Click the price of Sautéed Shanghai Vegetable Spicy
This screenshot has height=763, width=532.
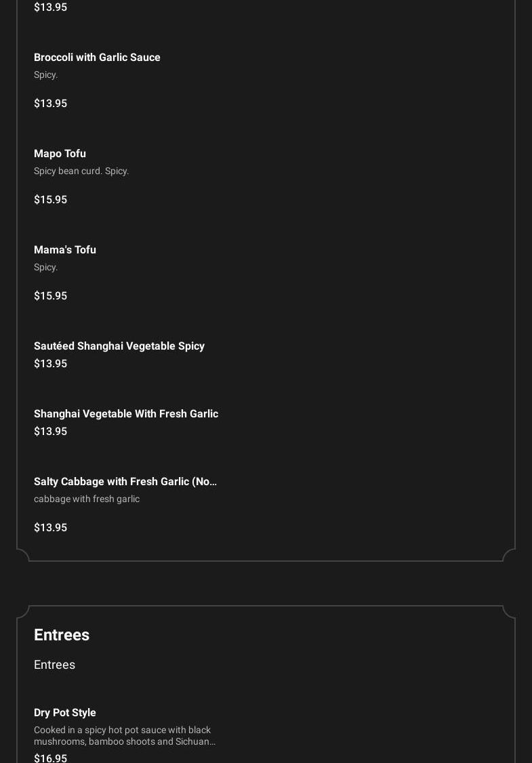pyautogui.click(x=50, y=364)
